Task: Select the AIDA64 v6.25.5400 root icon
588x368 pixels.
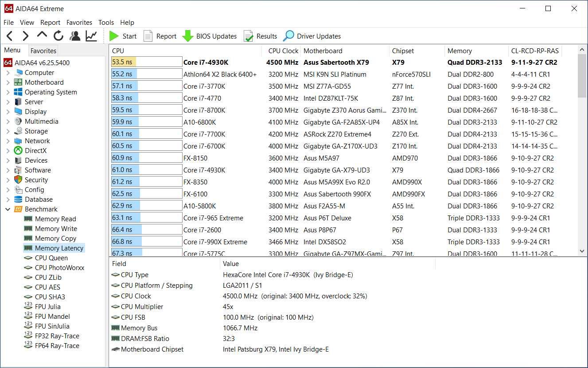Action: 8,63
